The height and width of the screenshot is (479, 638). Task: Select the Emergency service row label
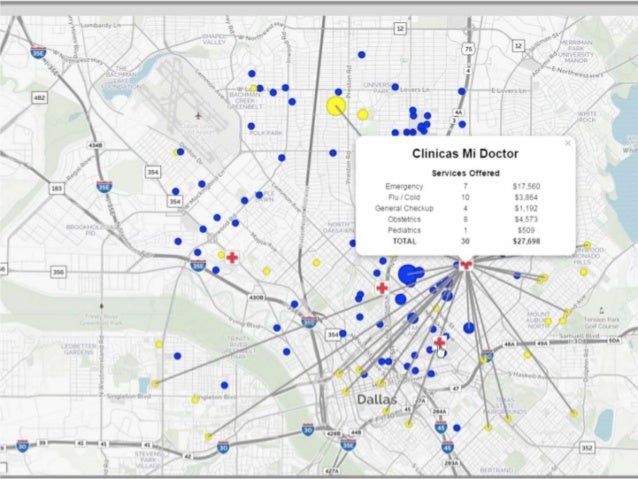point(404,186)
